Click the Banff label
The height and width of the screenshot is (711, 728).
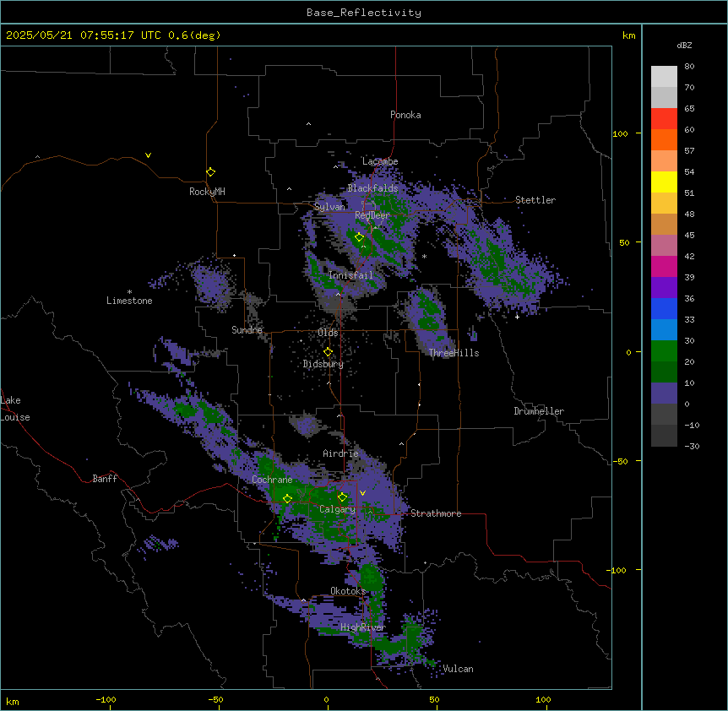[105, 479]
